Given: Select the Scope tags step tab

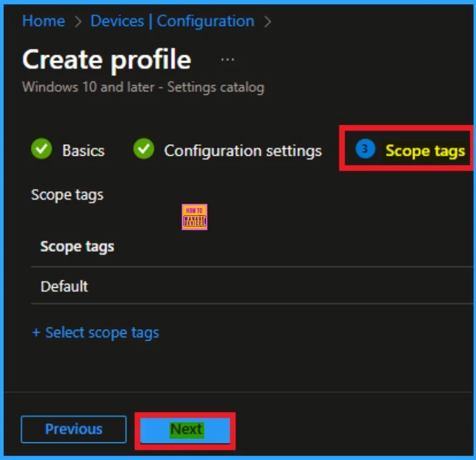Looking at the screenshot, I should pos(425,151).
